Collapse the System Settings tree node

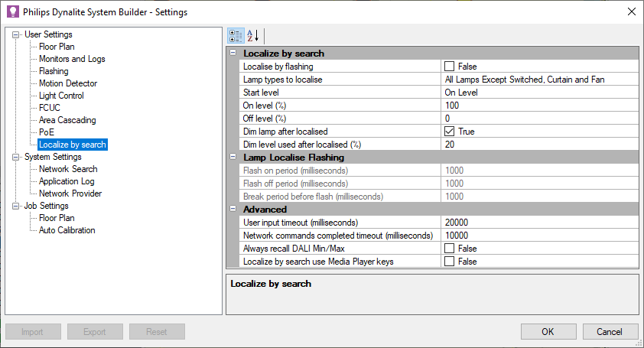[15, 157]
